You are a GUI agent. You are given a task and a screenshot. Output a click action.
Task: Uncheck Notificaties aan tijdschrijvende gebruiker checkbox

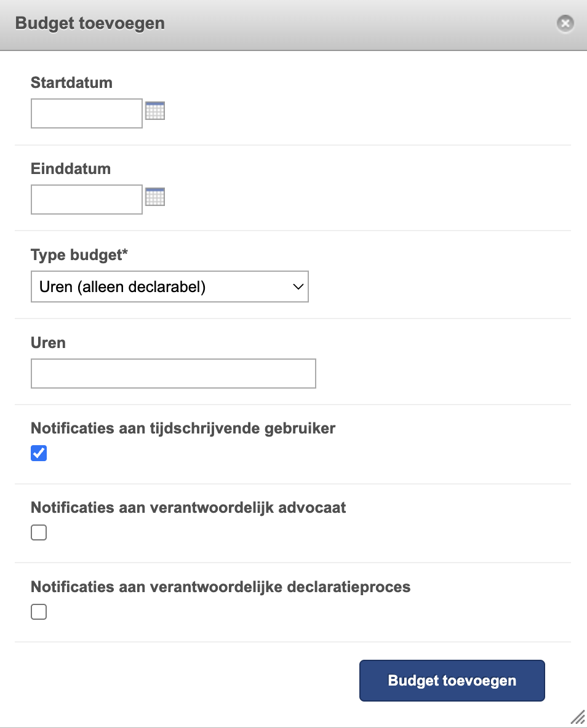tap(39, 454)
